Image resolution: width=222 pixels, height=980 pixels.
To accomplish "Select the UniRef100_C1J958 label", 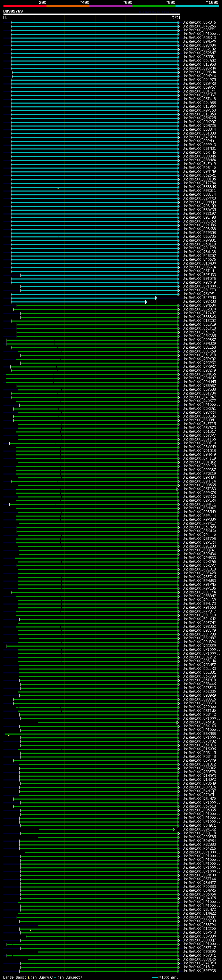I will click(199, 65).
